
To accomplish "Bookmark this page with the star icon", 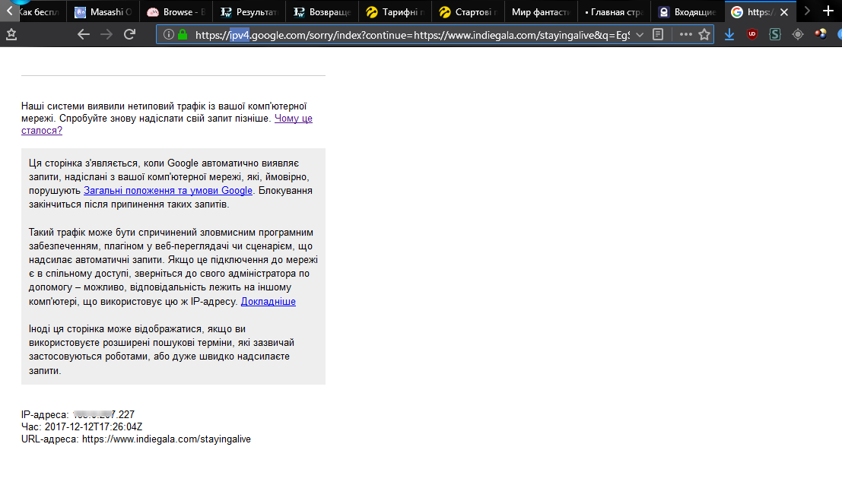I will (704, 35).
